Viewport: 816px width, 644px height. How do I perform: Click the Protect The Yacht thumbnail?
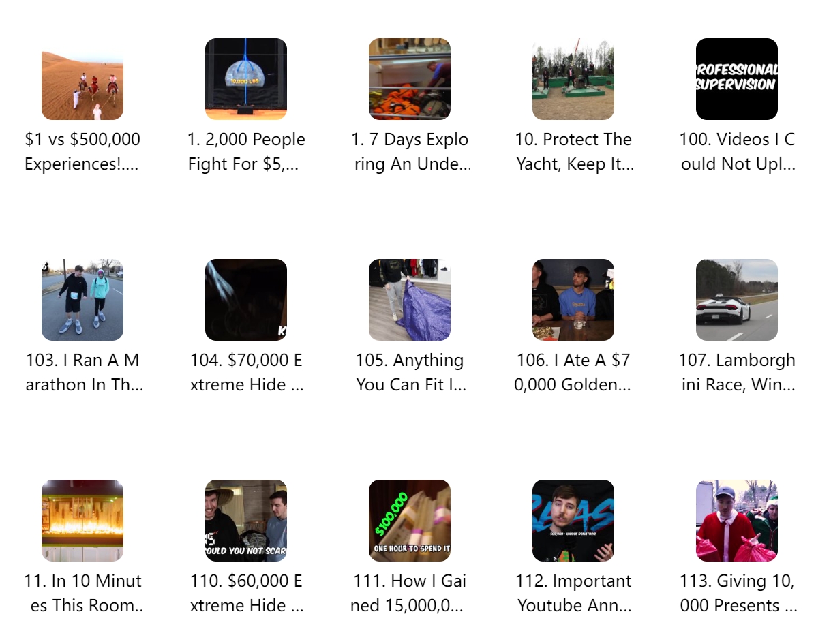click(573, 79)
